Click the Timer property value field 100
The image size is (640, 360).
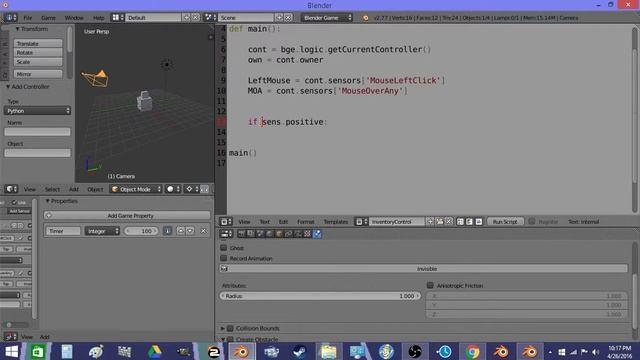pyautogui.click(x=141, y=231)
